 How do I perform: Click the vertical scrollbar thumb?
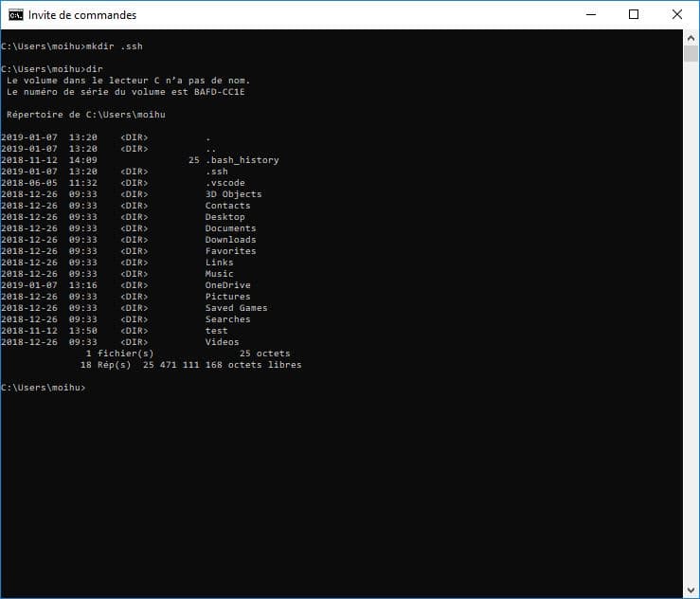tap(691, 52)
